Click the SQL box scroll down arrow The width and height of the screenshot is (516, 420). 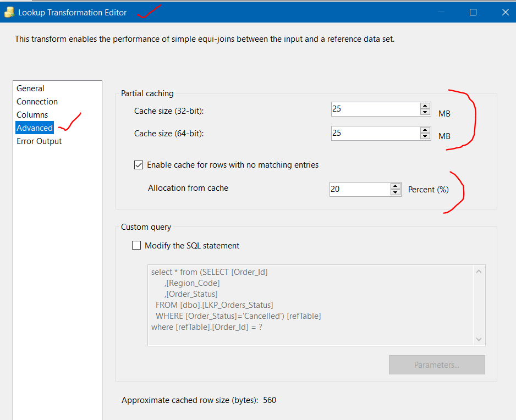(479, 339)
